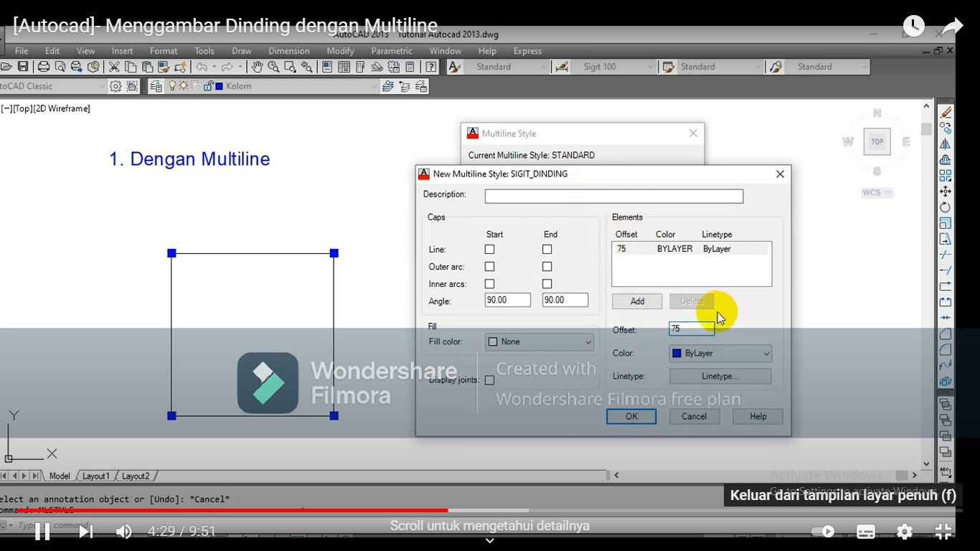The width and height of the screenshot is (980, 551).
Task: Open the Draw menu
Action: [x=242, y=51]
